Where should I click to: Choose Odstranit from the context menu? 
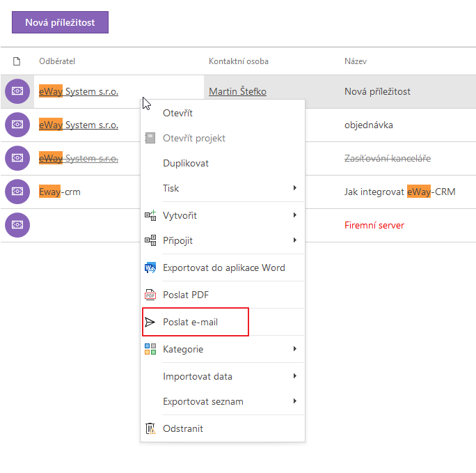point(223,428)
